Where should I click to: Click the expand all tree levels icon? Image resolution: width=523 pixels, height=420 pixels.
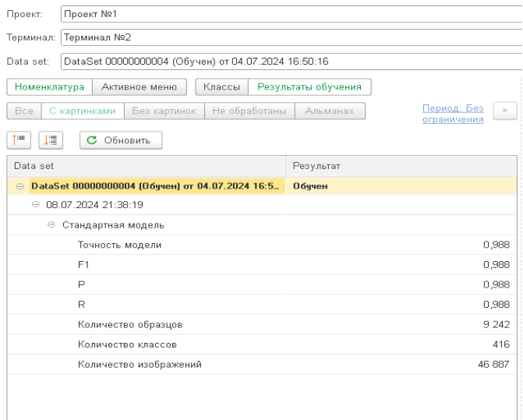tap(19, 139)
